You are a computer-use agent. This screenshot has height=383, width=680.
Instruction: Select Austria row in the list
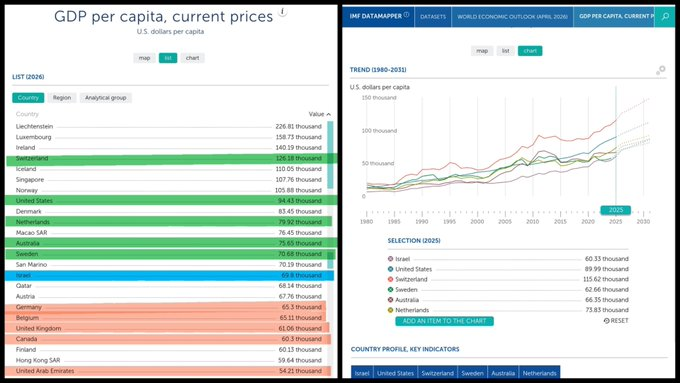169,297
